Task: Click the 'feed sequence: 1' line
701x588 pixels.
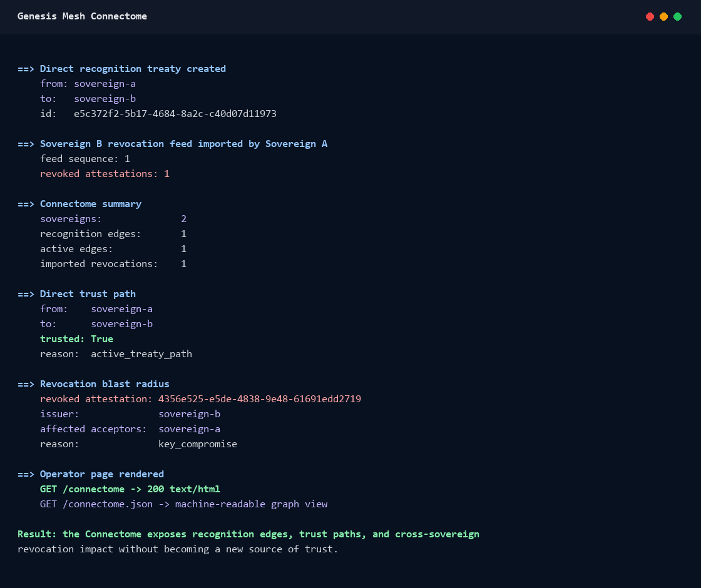Action: (x=85, y=159)
